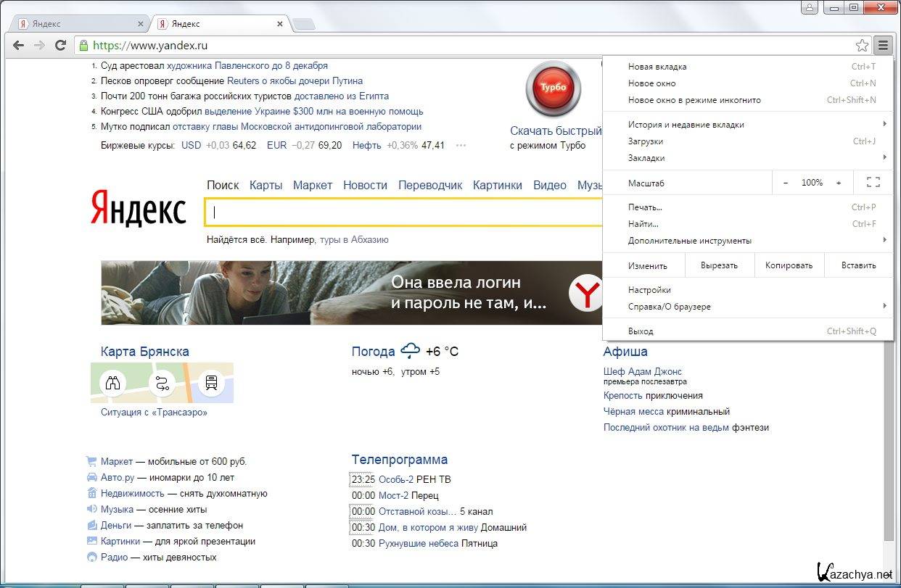Click the zoom out minus button
This screenshot has width=901, height=588.
click(x=786, y=183)
